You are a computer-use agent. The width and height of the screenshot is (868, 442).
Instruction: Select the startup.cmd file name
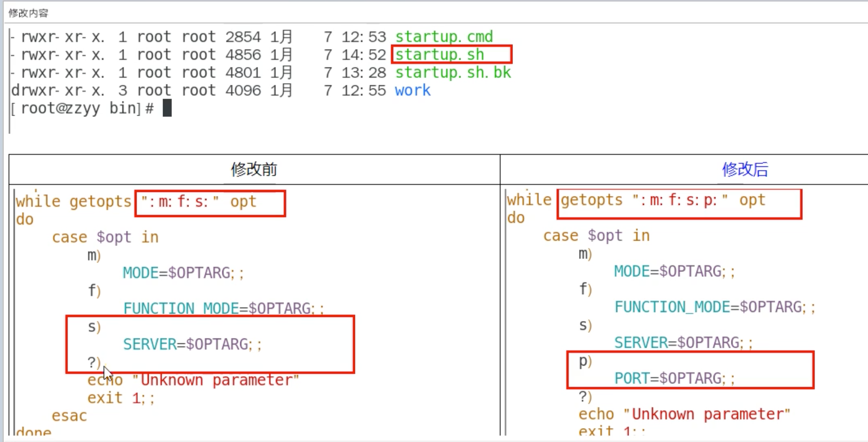(x=444, y=37)
